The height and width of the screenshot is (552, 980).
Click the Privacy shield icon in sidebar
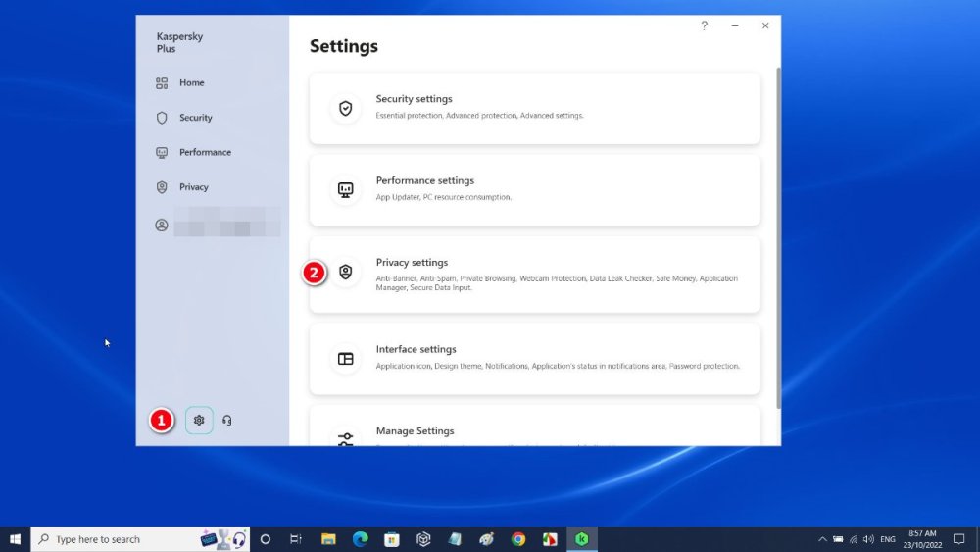[162, 187]
